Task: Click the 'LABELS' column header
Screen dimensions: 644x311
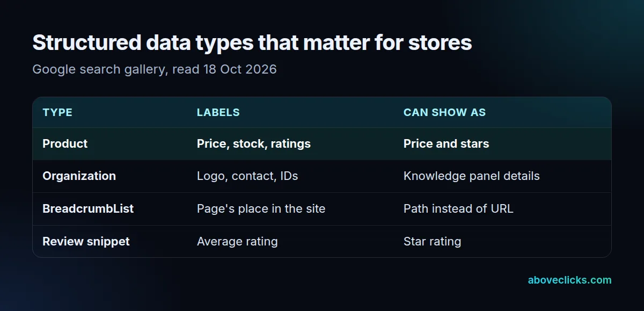Action: [x=218, y=112]
